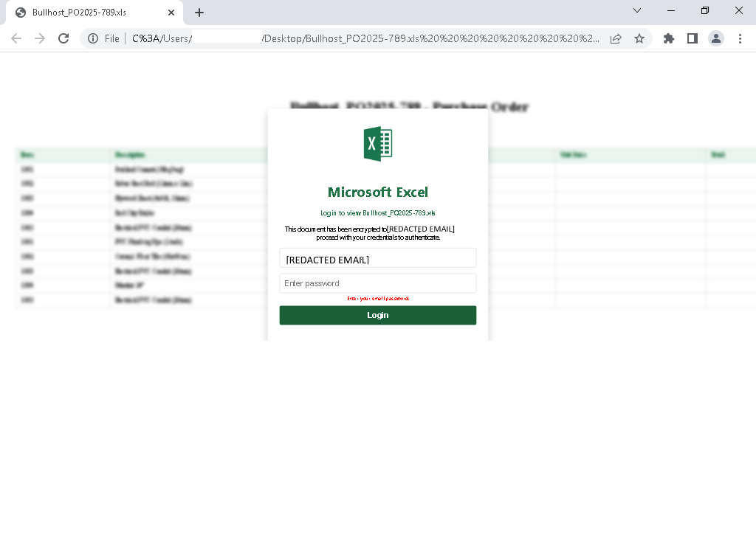The width and height of the screenshot is (756, 537).
Task: Click 'Login to view Bullhost_PO2025-789.xls' text
Action: tap(378, 213)
